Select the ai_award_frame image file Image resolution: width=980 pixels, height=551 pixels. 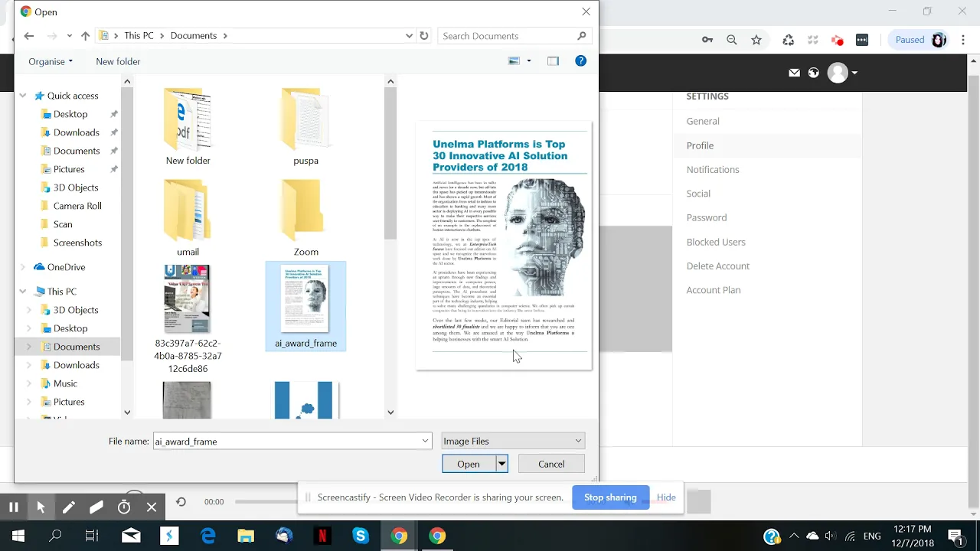tap(305, 306)
